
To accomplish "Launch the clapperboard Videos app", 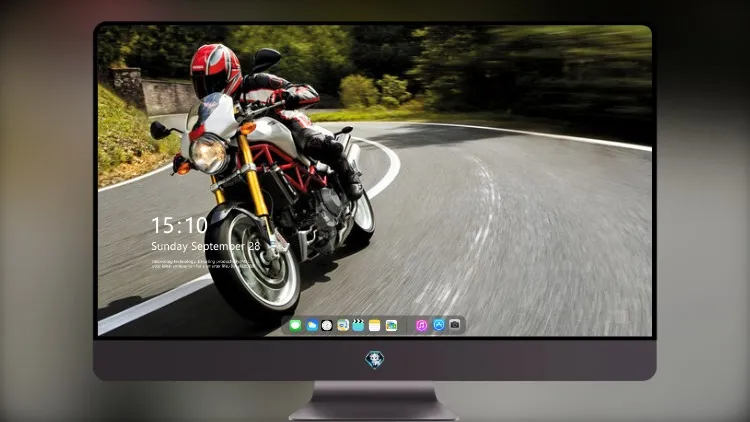I will (358, 326).
